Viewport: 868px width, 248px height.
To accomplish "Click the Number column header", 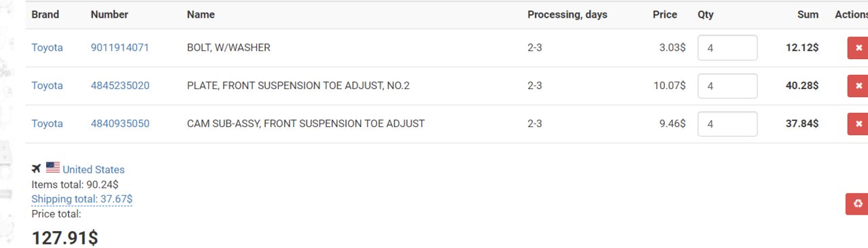I will click(109, 14).
